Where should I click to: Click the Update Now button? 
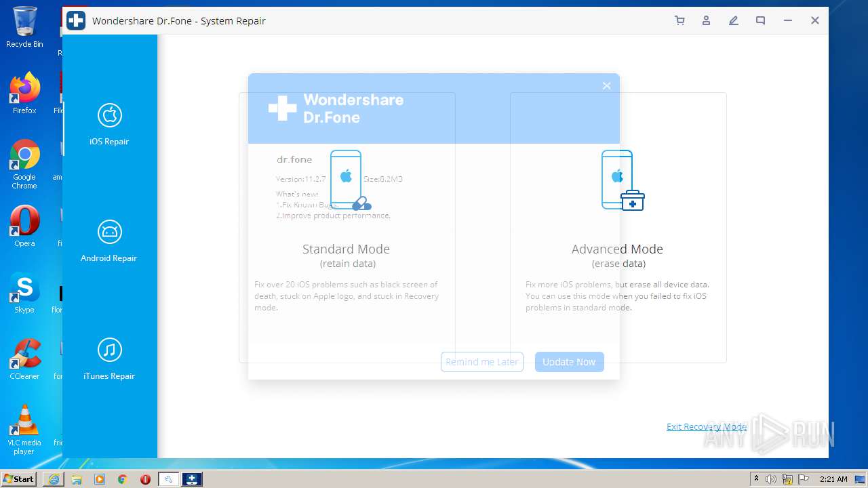pos(569,362)
